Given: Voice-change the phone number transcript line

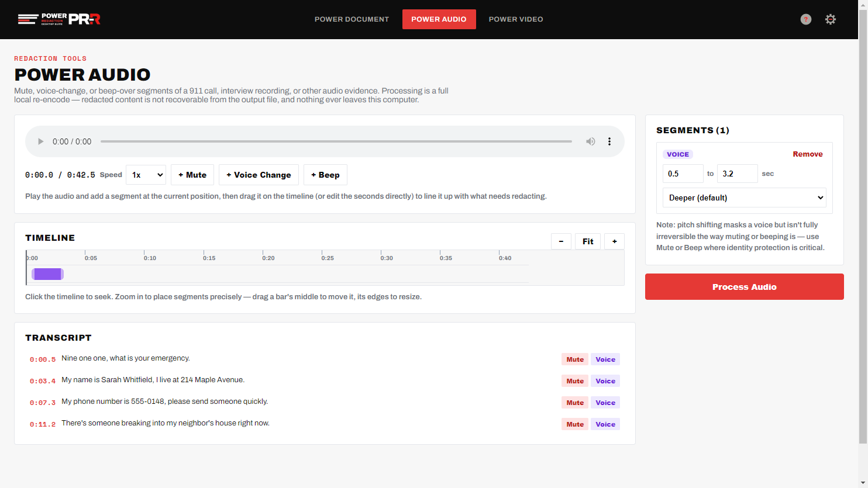Looking at the screenshot, I should click(x=605, y=403).
